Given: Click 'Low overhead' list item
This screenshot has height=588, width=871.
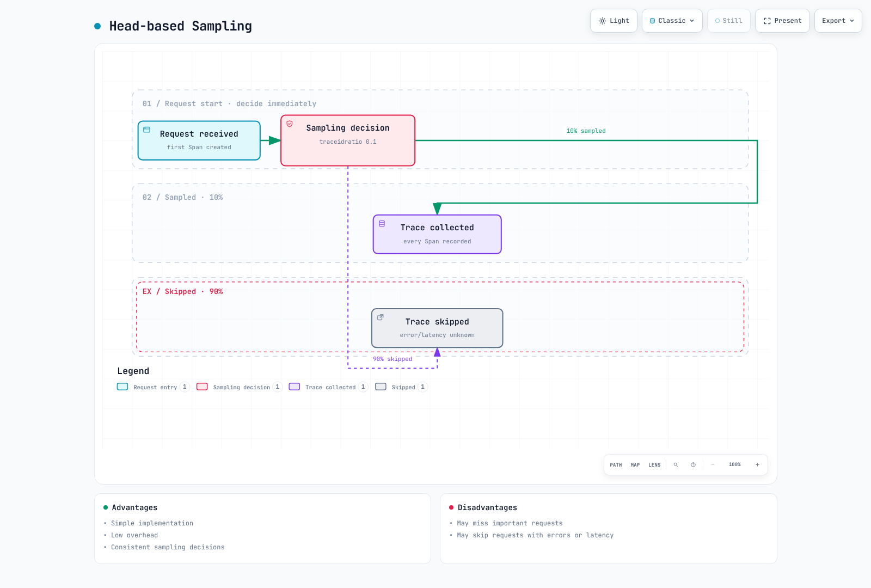Looking at the screenshot, I should (x=134, y=535).
